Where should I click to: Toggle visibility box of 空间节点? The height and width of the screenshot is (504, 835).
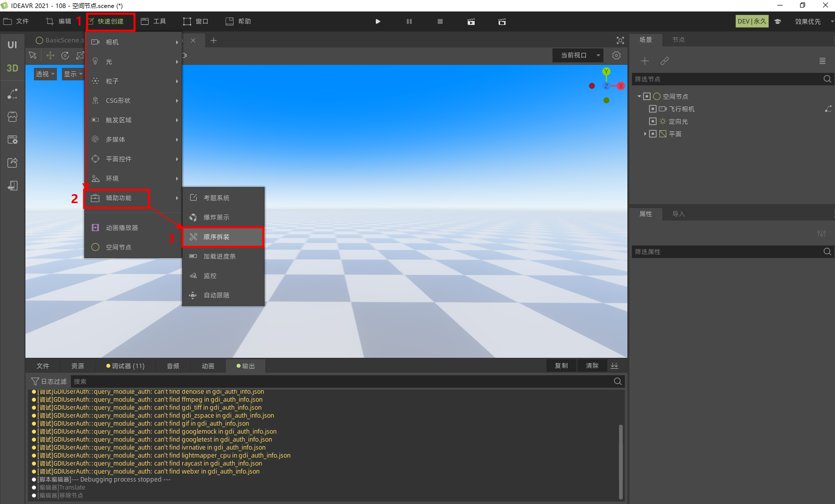[647, 96]
